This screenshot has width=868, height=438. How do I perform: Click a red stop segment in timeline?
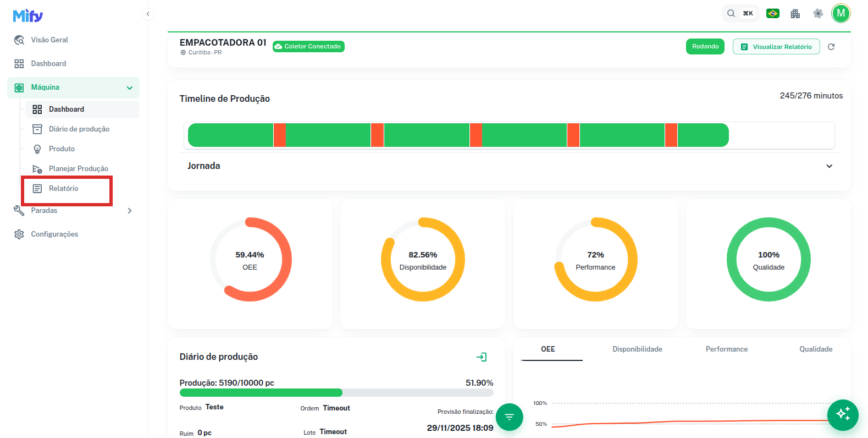279,135
